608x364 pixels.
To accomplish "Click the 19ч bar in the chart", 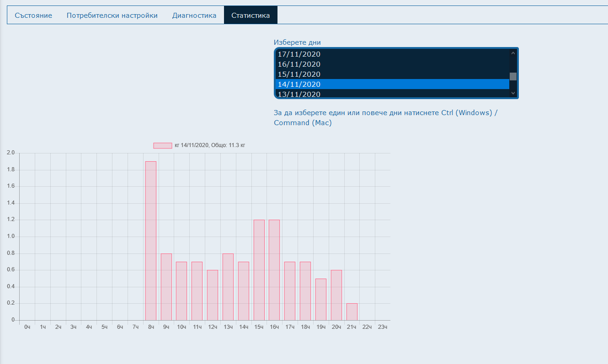I will 321,299.
